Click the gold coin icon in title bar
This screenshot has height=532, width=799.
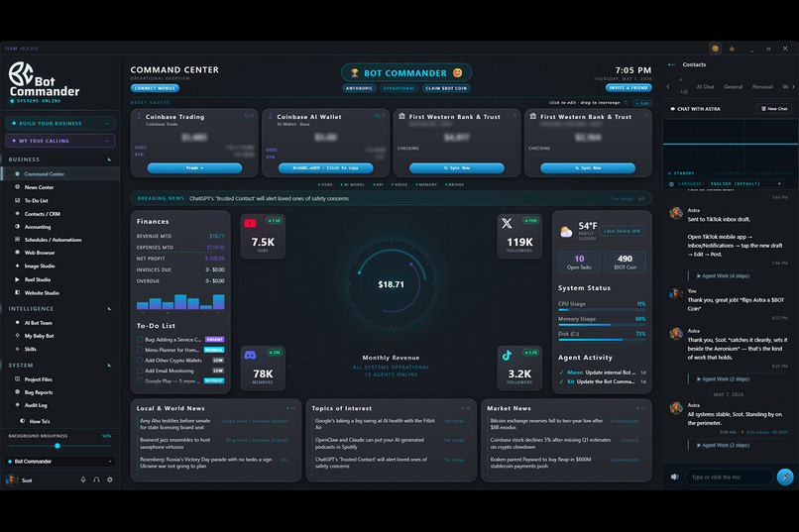tap(715, 49)
